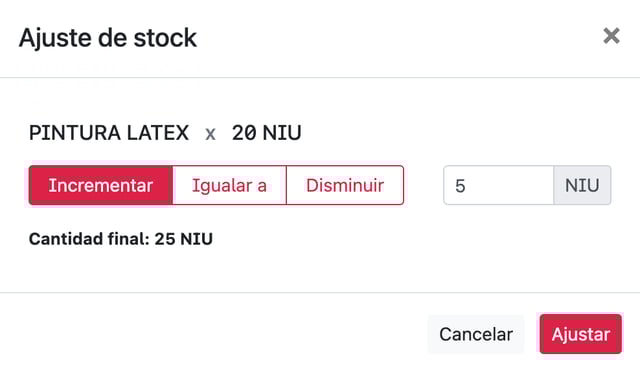Apply the adjustment via red Ajustar button
Image resolution: width=640 pixels, height=369 pixels.
click(580, 334)
